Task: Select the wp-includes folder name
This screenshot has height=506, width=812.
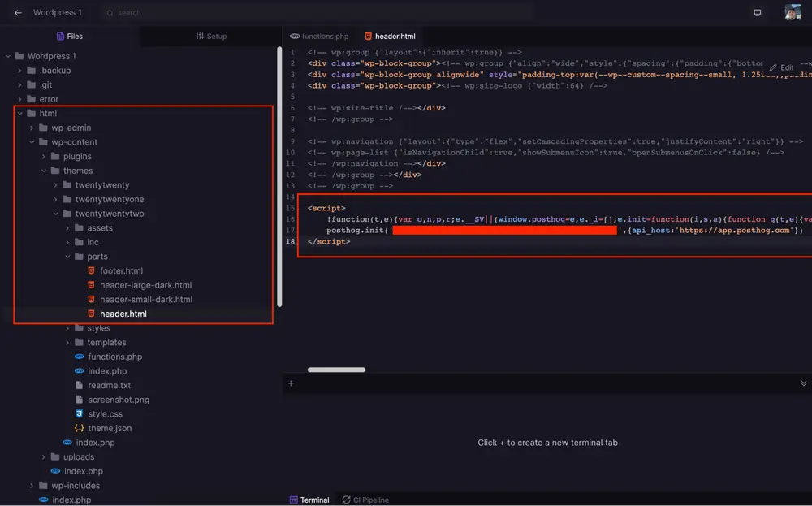Action: pyautogui.click(x=76, y=485)
